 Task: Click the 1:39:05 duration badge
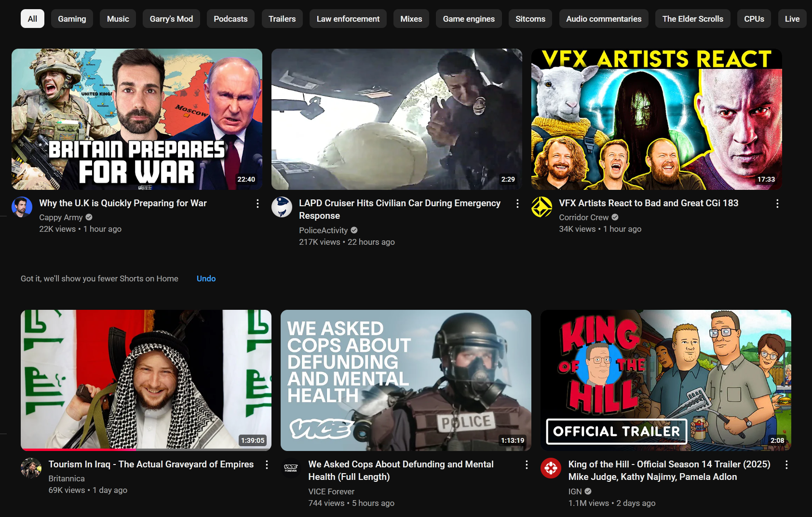tap(253, 440)
